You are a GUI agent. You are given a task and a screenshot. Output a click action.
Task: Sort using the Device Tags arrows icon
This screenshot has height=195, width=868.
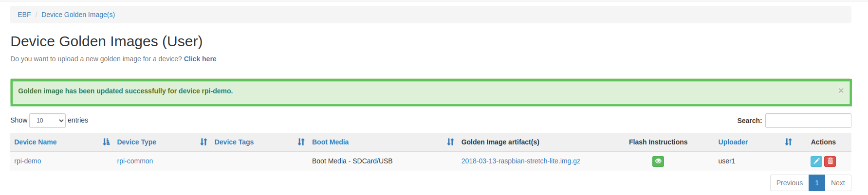(x=301, y=142)
